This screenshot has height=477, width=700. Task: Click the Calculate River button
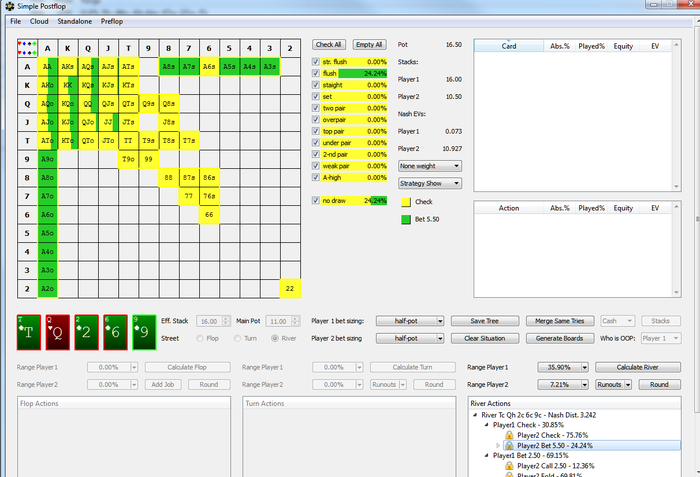638,367
